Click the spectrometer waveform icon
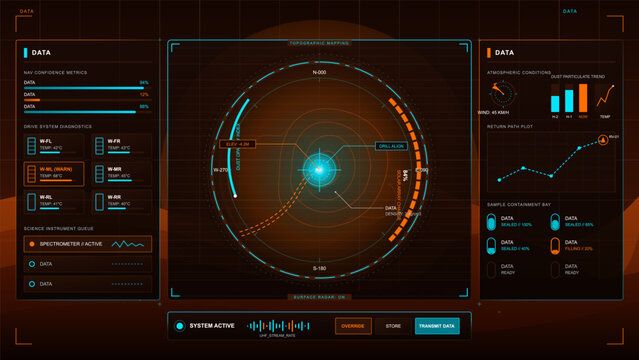The width and height of the screenshot is (639, 360). click(128, 244)
